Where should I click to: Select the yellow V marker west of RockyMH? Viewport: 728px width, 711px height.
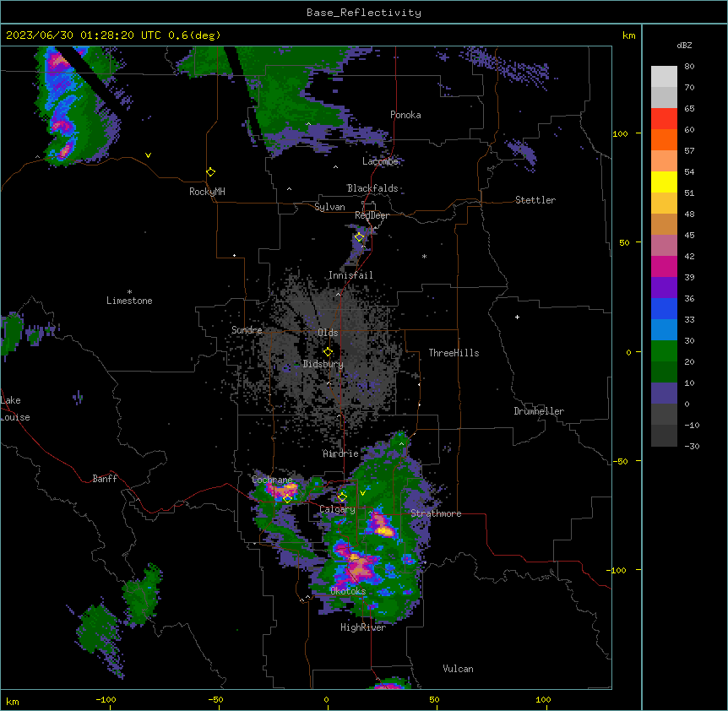pyautogui.click(x=148, y=155)
